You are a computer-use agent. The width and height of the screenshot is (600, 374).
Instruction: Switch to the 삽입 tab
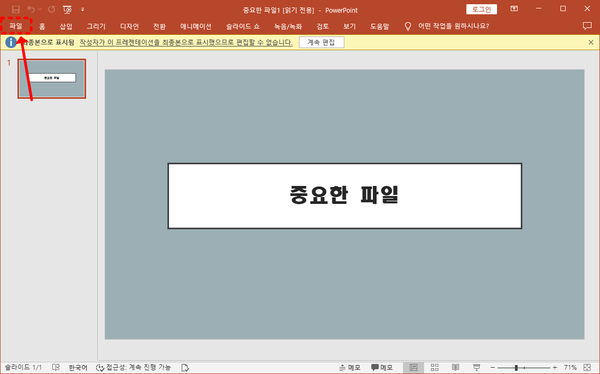coord(66,26)
